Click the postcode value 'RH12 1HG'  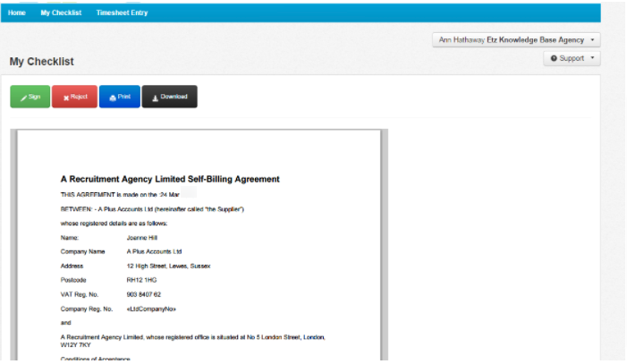click(141, 280)
